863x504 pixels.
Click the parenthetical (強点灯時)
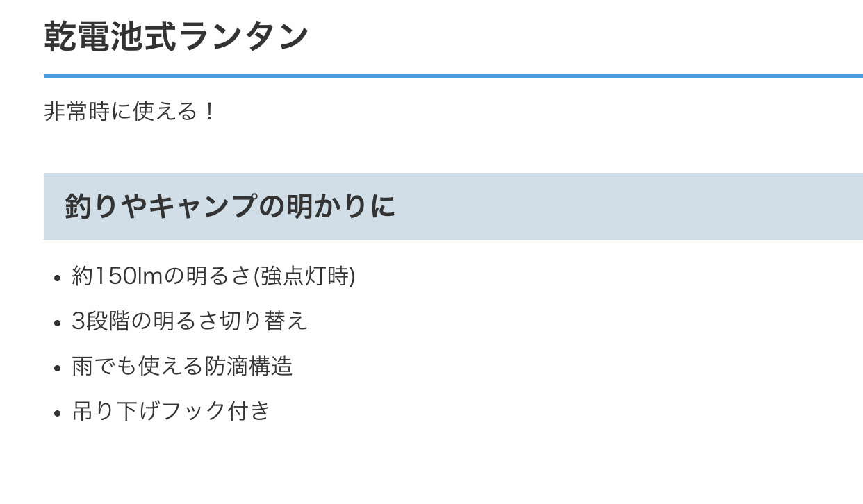[304, 276]
